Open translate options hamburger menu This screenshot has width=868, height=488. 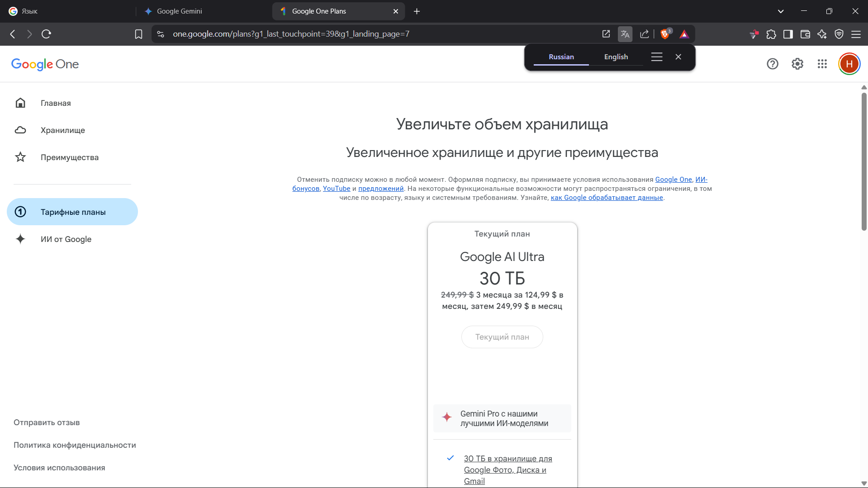tap(657, 57)
